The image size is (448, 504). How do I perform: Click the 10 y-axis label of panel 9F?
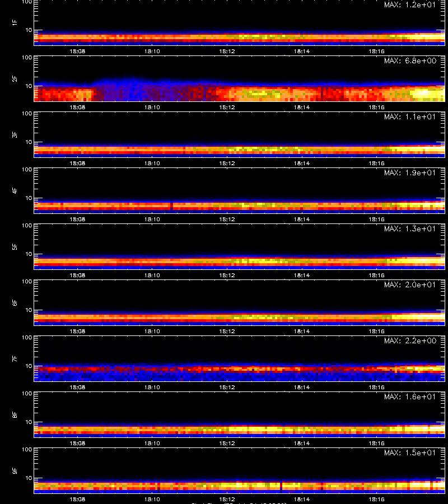(x=29, y=478)
